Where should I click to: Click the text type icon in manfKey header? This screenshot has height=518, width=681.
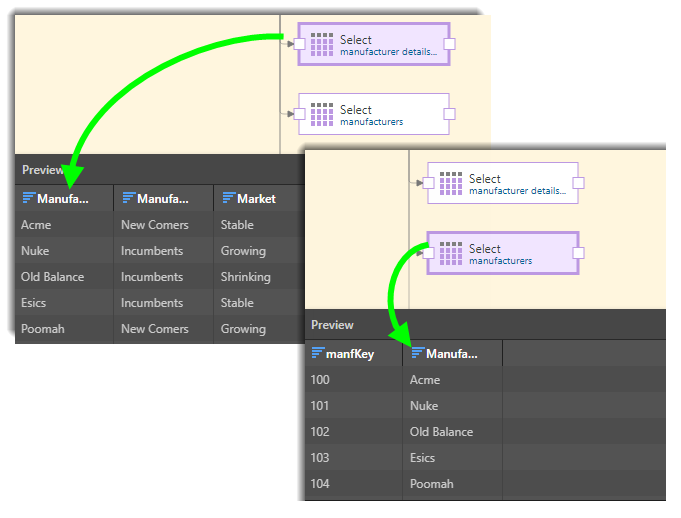(318, 353)
